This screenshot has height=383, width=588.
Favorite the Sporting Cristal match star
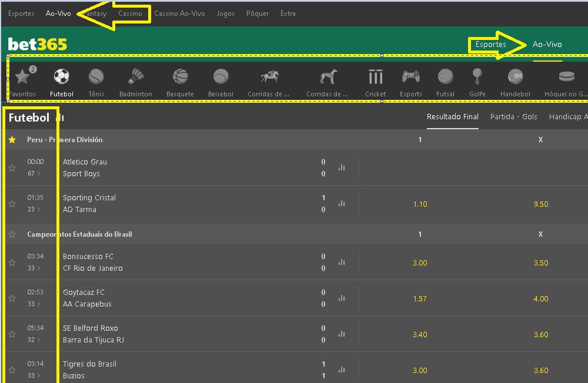(12, 203)
